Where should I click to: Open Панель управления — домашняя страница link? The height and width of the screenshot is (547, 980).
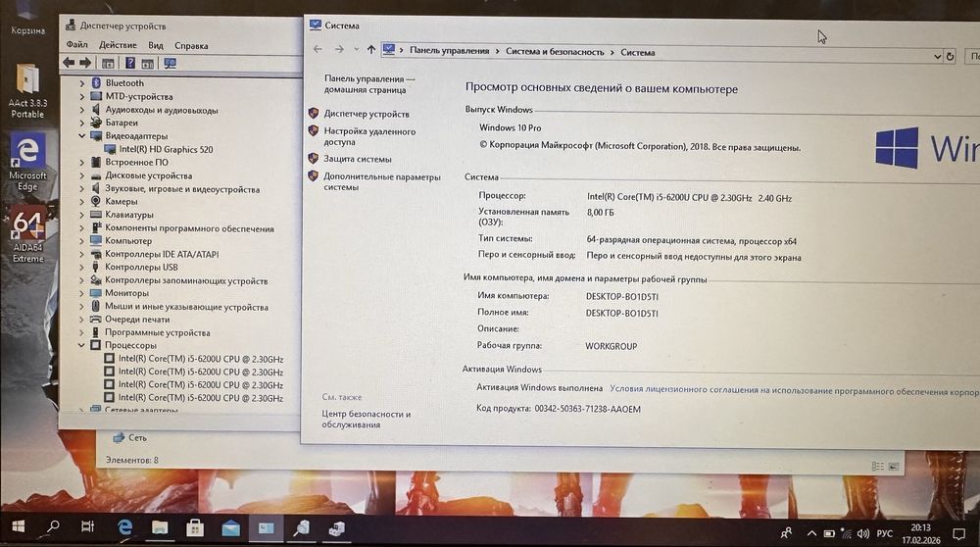pyautogui.click(x=368, y=84)
